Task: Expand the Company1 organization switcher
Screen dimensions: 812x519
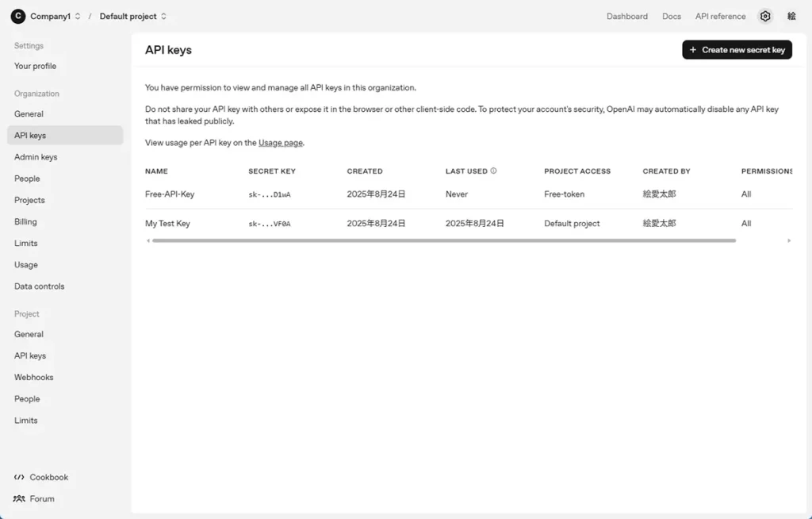Action: pos(77,16)
